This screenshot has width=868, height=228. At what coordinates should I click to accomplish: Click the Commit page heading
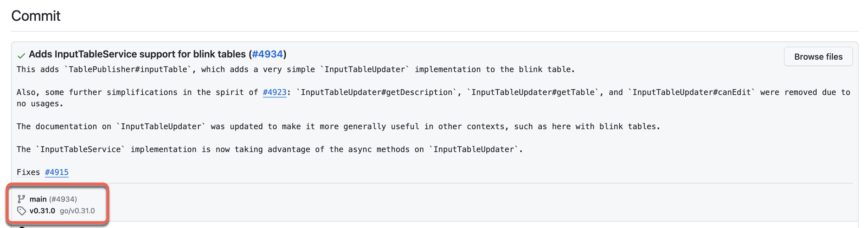click(36, 16)
